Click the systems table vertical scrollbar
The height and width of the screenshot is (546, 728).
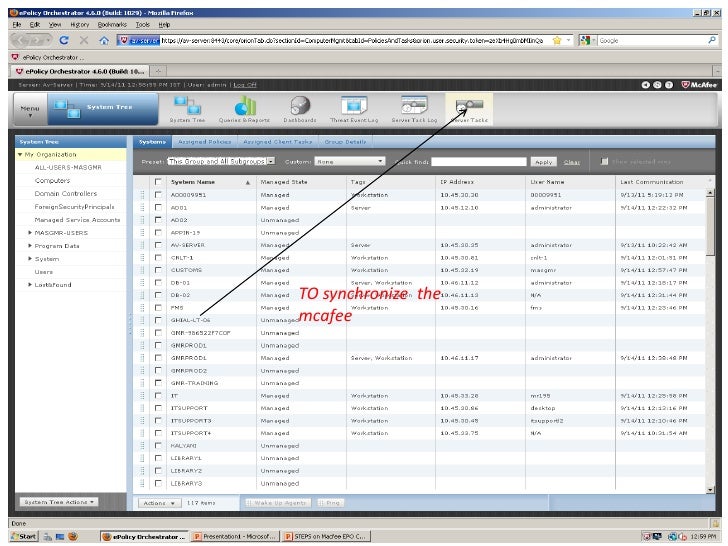coord(710,341)
